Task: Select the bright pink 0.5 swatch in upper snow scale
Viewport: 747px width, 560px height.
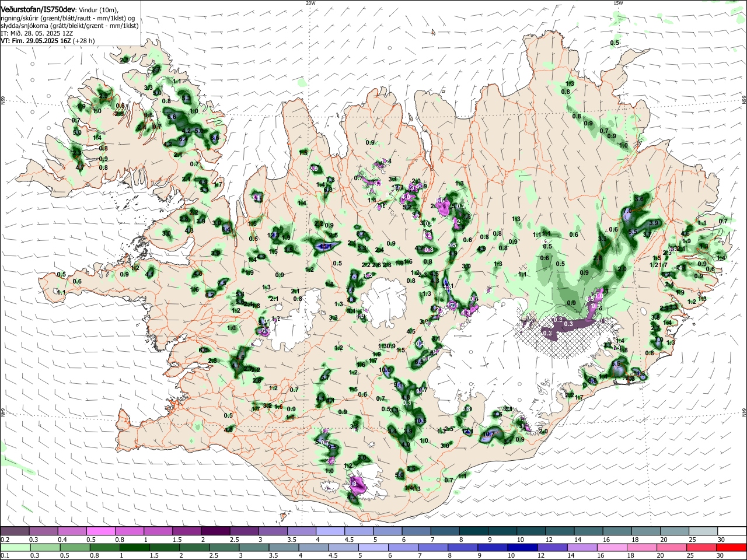Action: pyautogui.click(x=100, y=531)
